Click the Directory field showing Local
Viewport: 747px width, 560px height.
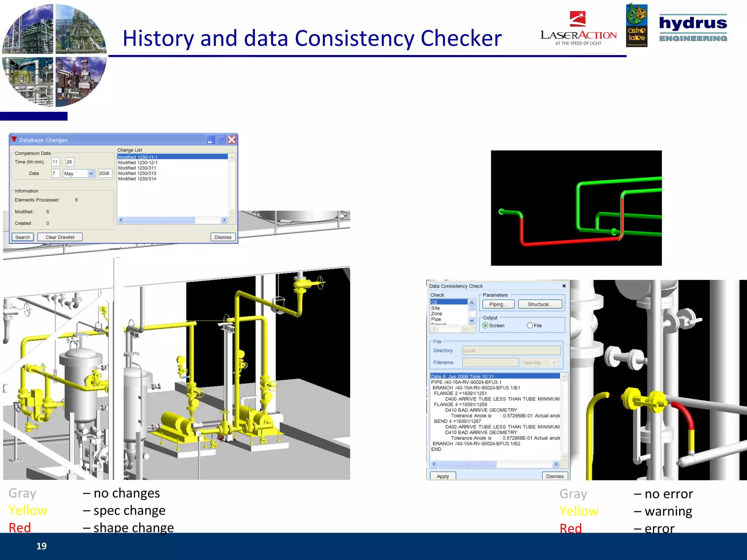(x=511, y=350)
